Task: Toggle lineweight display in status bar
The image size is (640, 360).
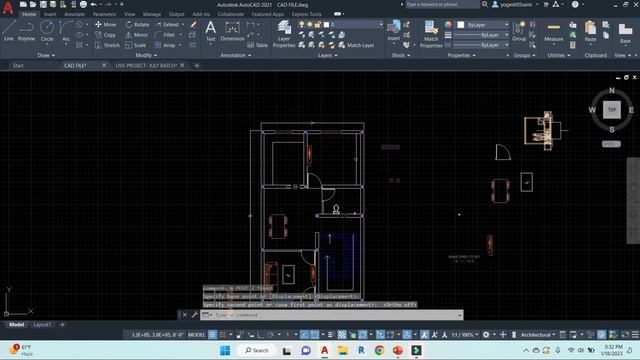Action: pyautogui.click(x=330, y=335)
